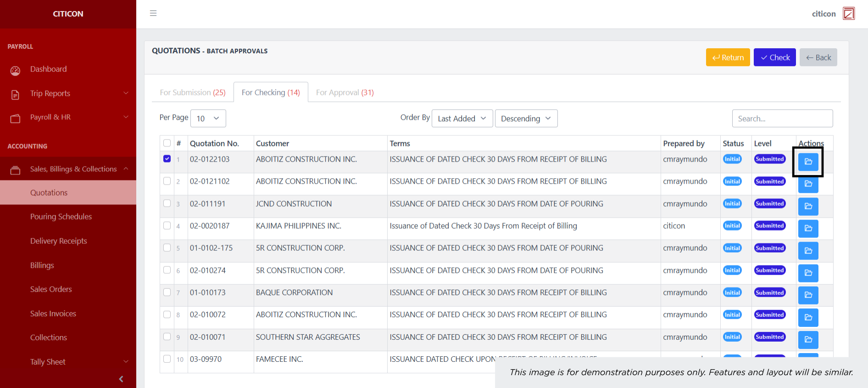Image resolution: width=868 pixels, height=388 pixels.
Task: Switch to the For Approval tab
Action: point(345,92)
